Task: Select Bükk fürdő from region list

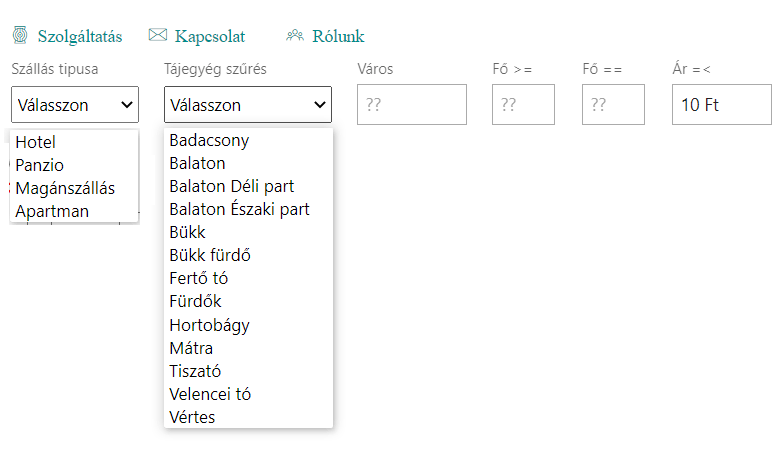Action: click(210, 255)
